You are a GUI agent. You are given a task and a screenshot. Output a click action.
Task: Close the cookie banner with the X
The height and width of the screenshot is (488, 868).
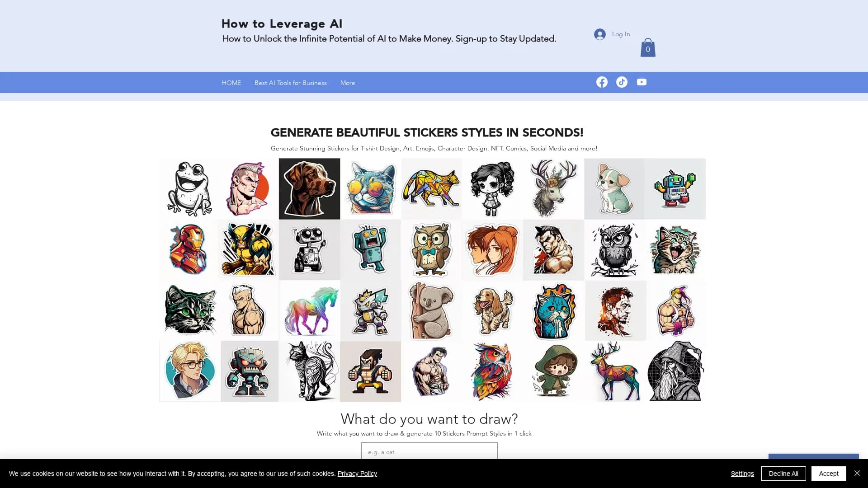coord(857,473)
